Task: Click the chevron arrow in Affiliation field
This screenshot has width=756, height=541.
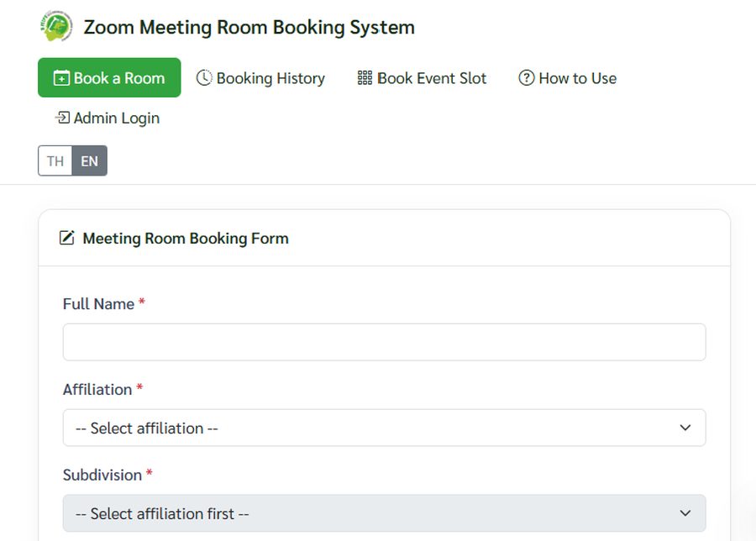Action: 685,428
